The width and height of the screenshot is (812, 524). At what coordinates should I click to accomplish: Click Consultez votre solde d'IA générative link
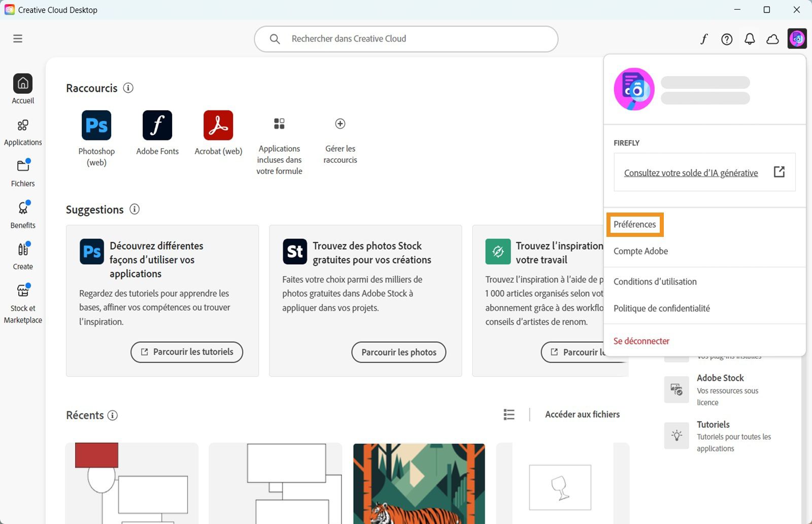click(x=691, y=173)
